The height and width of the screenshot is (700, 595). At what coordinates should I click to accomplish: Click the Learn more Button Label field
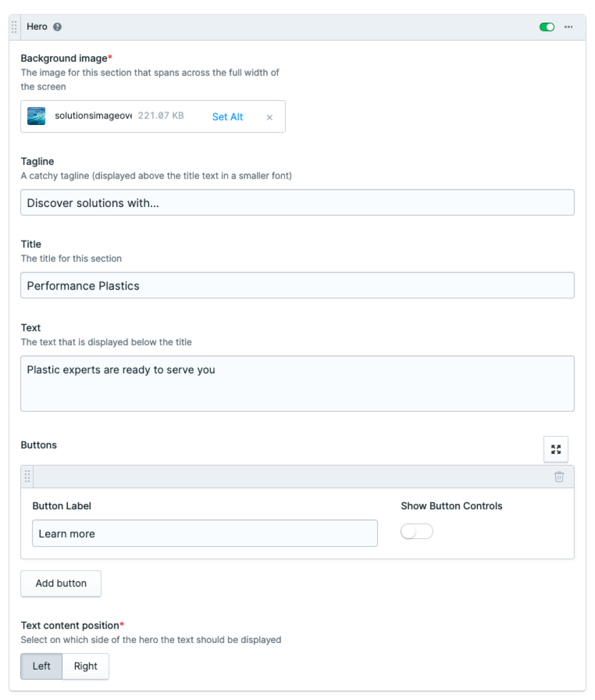(205, 533)
